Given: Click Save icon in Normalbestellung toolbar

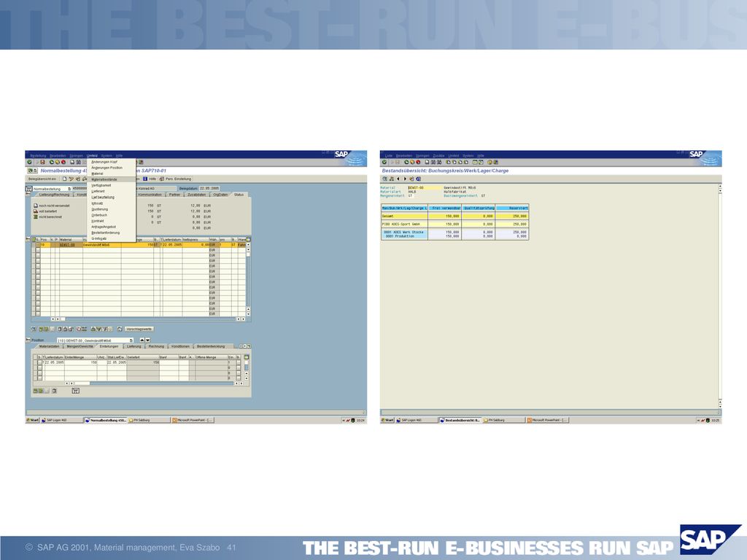Looking at the screenshot, I should (x=42, y=162).
